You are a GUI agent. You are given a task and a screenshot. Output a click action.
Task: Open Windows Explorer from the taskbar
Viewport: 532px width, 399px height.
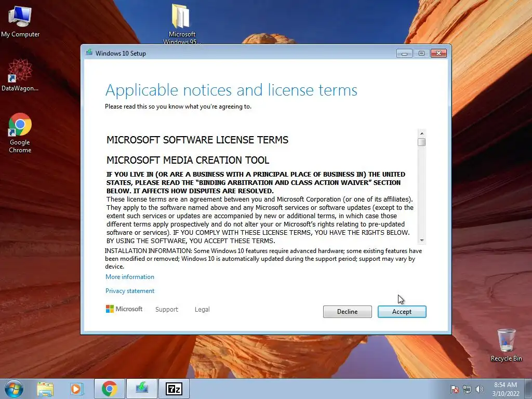tap(45, 389)
